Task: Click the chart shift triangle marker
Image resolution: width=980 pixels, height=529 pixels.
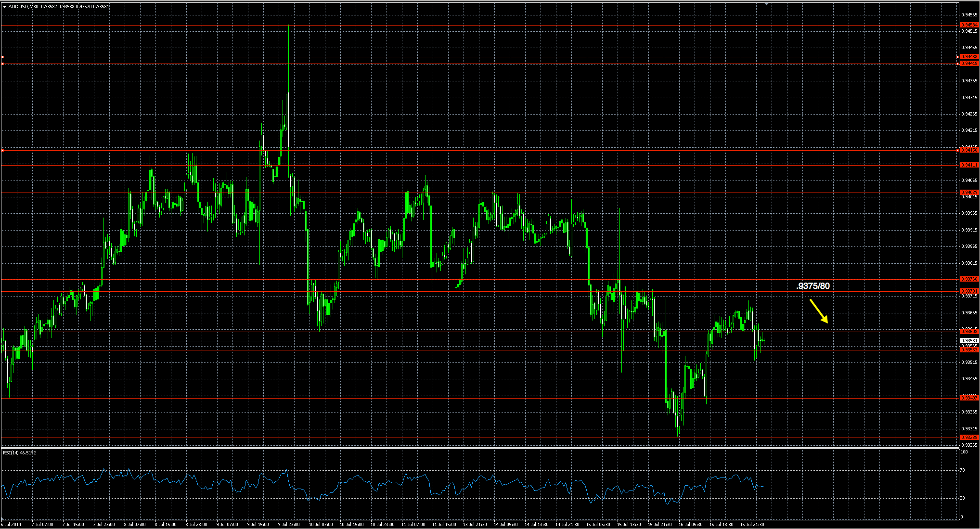Action: point(766,4)
